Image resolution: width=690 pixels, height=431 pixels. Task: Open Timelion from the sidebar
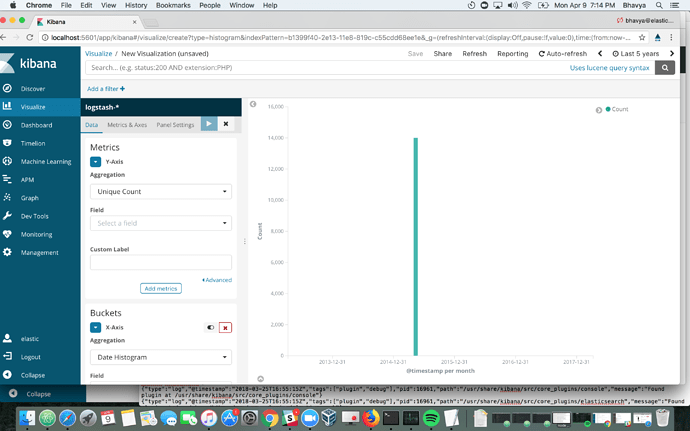tap(33, 143)
